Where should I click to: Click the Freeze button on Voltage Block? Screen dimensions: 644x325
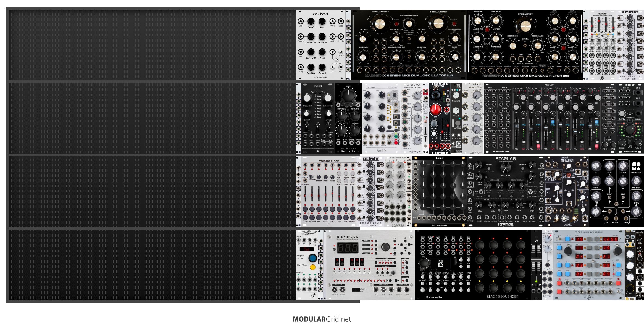click(325, 217)
